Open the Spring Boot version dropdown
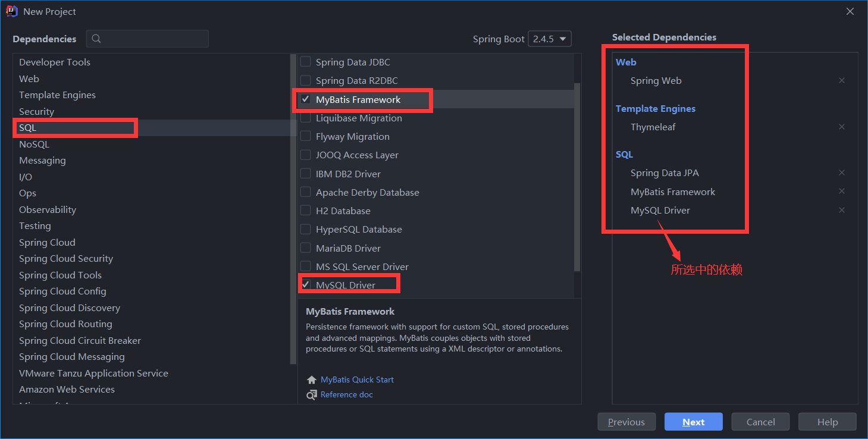This screenshot has width=868, height=439. click(549, 39)
